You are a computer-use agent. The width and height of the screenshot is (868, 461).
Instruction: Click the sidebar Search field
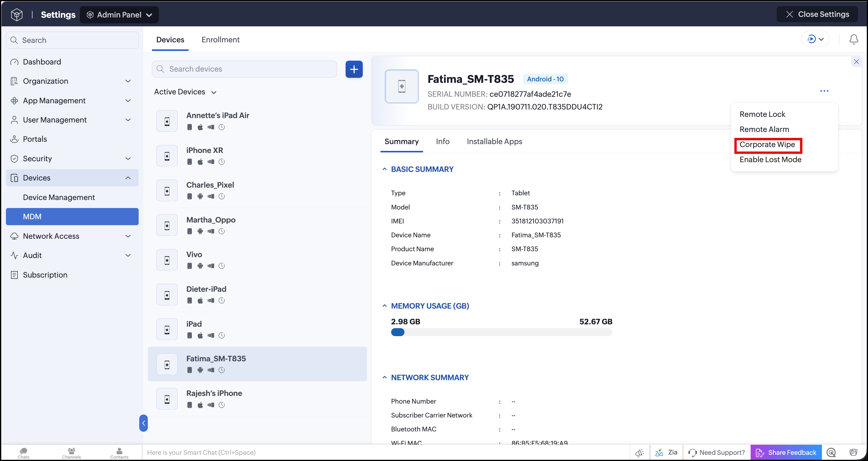pos(72,40)
